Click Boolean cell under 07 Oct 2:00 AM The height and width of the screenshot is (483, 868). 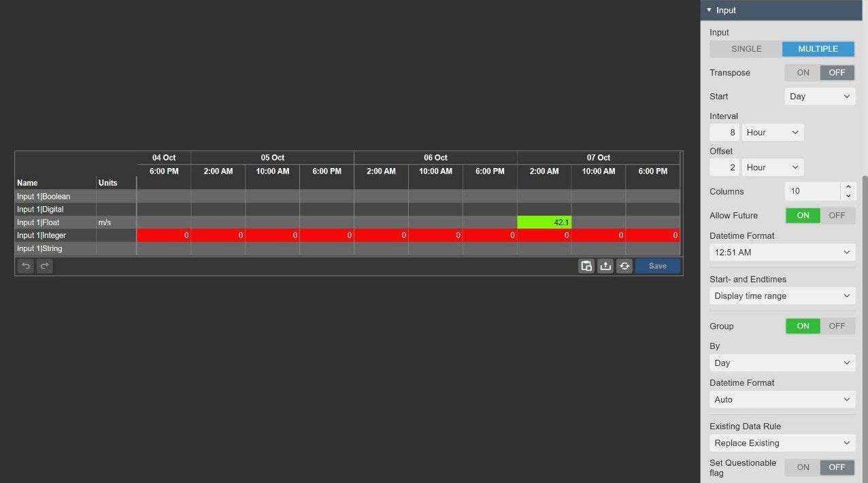544,197
